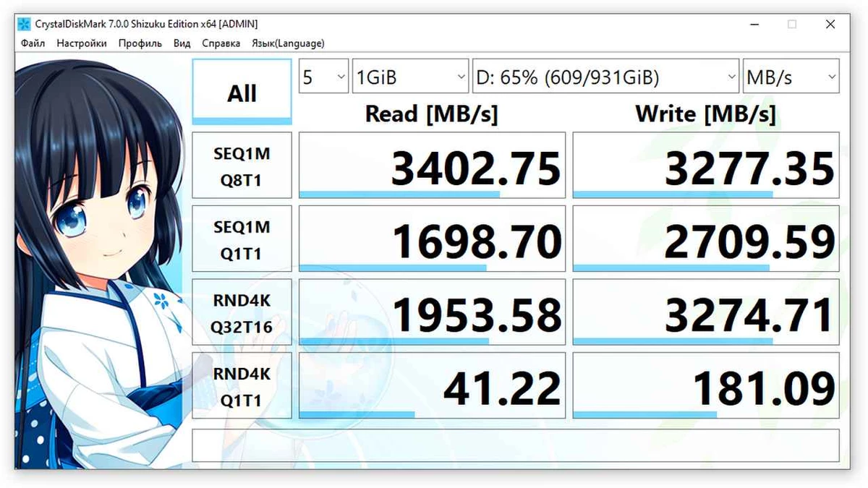Open the Язык(Language) menu
Viewport: 868px width, 488px height.
(x=288, y=43)
